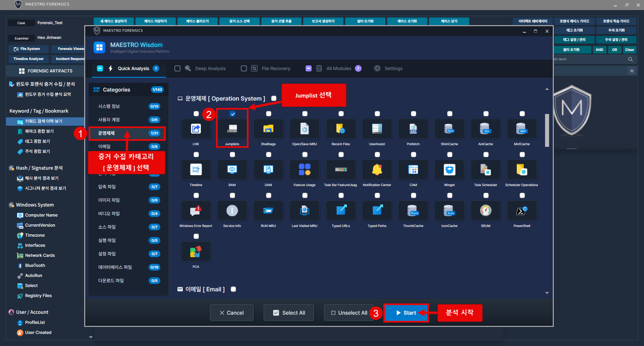Click the Notification Center bell icon
Image resolution: width=644 pixels, height=346 pixels.
coord(377,170)
